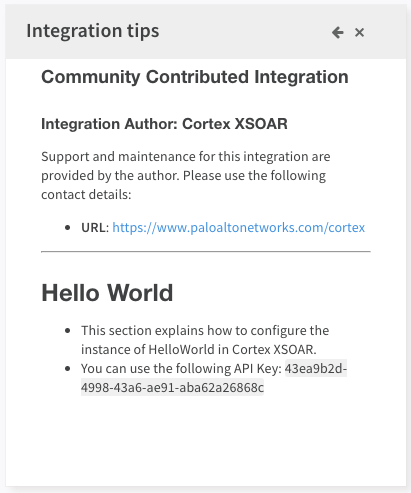Click the text 'You can use the following API Key:'

coord(181,369)
